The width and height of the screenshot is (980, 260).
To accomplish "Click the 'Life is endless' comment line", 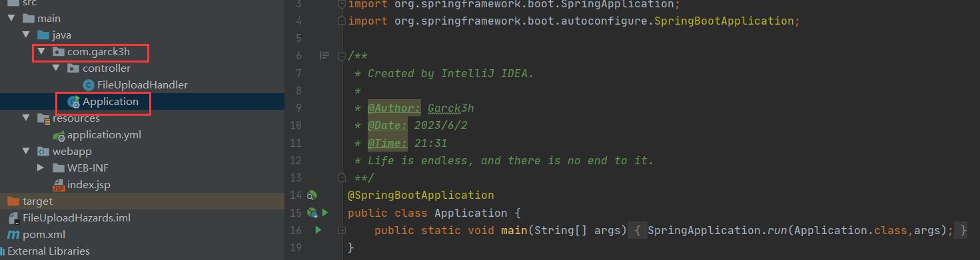I will 511,160.
